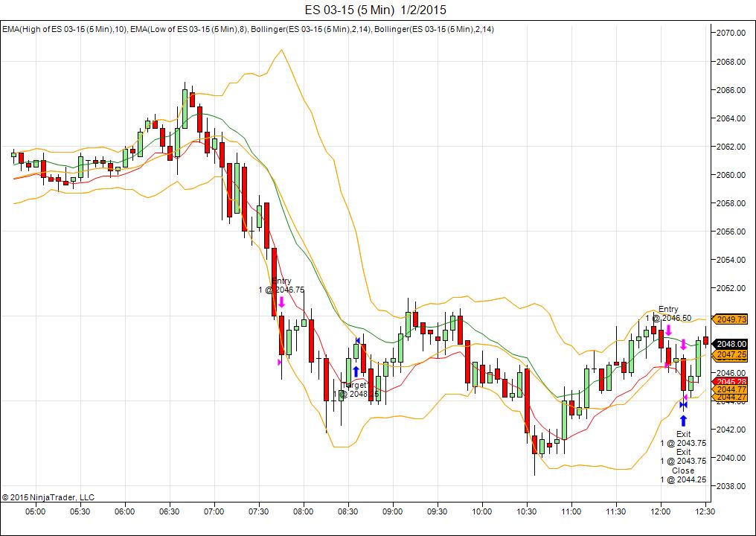The height and width of the screenshot is (536, 756).
Task: Select the black 2048.00 last price marker
Action: [x=731, y=344]
